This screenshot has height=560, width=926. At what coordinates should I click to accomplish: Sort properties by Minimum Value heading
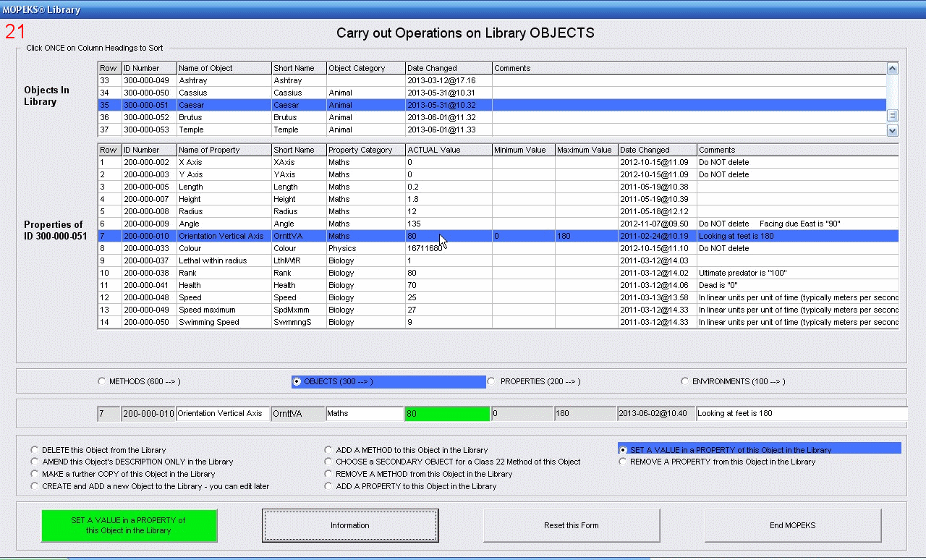click(x=524, y=150)
